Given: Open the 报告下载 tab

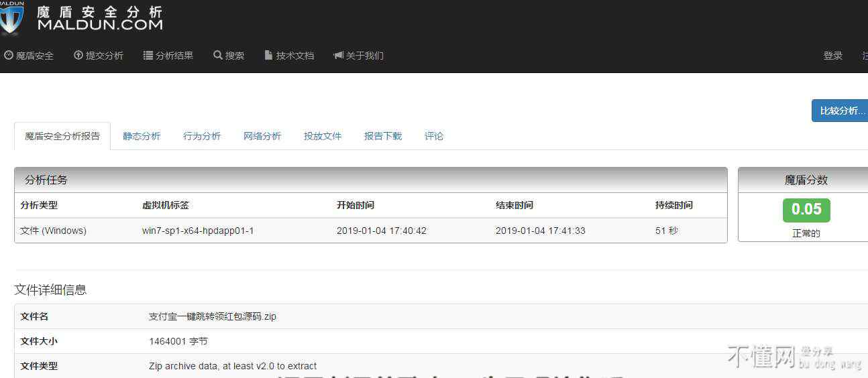Looking at the screenshot, I should coord(383,136).
